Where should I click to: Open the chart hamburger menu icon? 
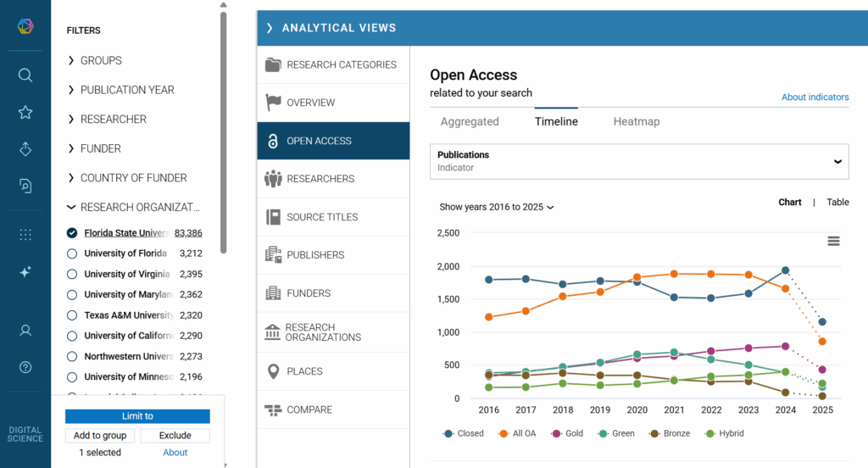click(833, 241)
